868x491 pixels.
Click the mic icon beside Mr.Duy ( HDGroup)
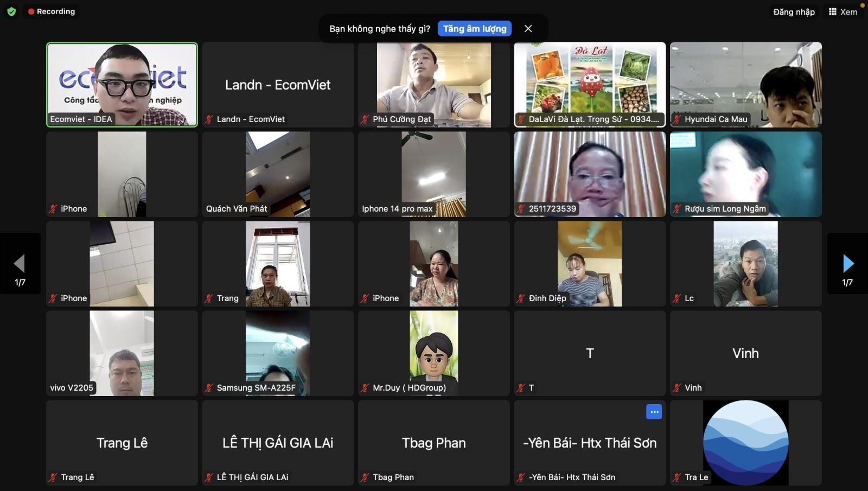365,388
